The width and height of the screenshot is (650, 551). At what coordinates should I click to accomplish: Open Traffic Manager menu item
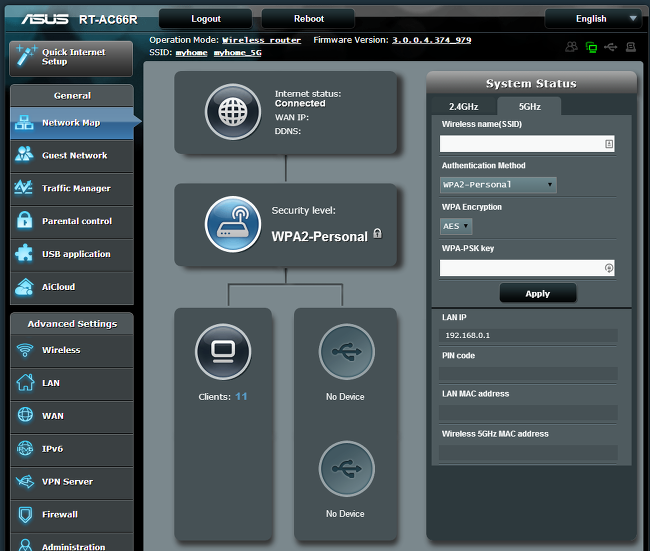[72, 188]
